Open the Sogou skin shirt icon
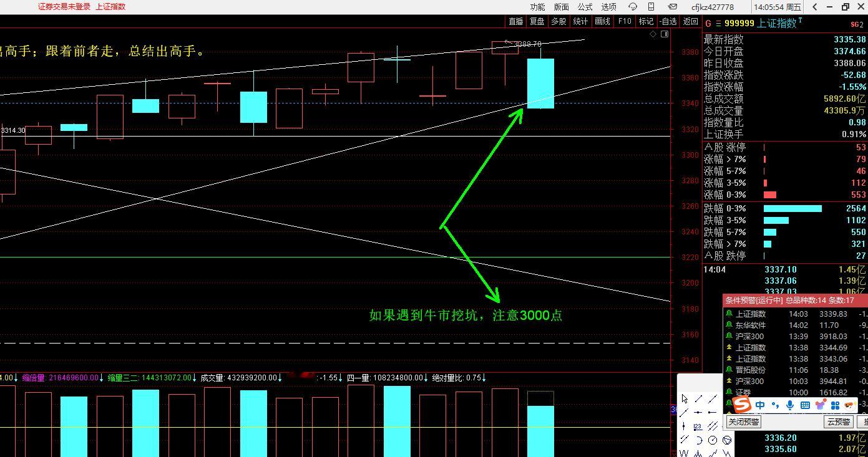868x457 pixels. coord(820,405)
